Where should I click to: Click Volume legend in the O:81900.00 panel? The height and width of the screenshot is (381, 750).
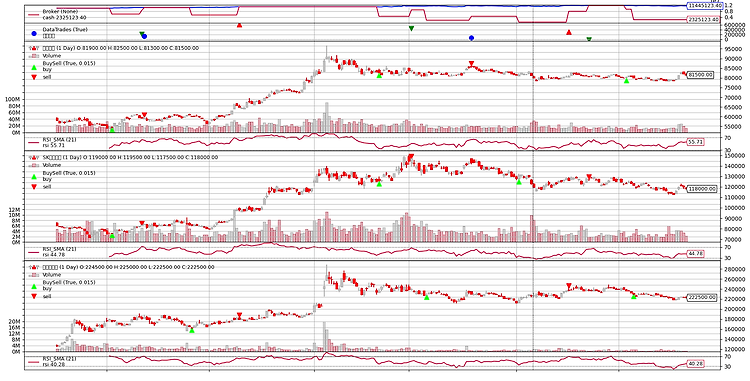click(x=52, y=55)
